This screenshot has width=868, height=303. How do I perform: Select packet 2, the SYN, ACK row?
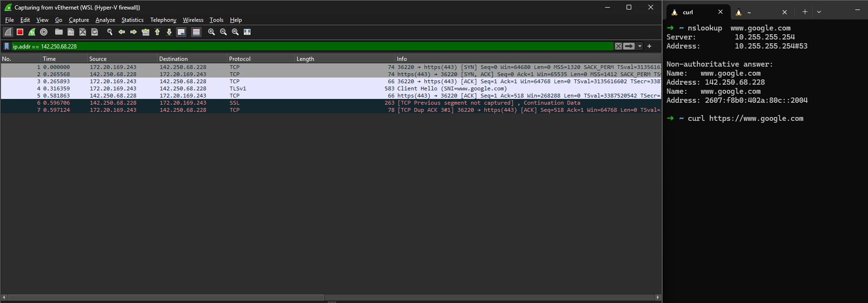coord(331,74)
